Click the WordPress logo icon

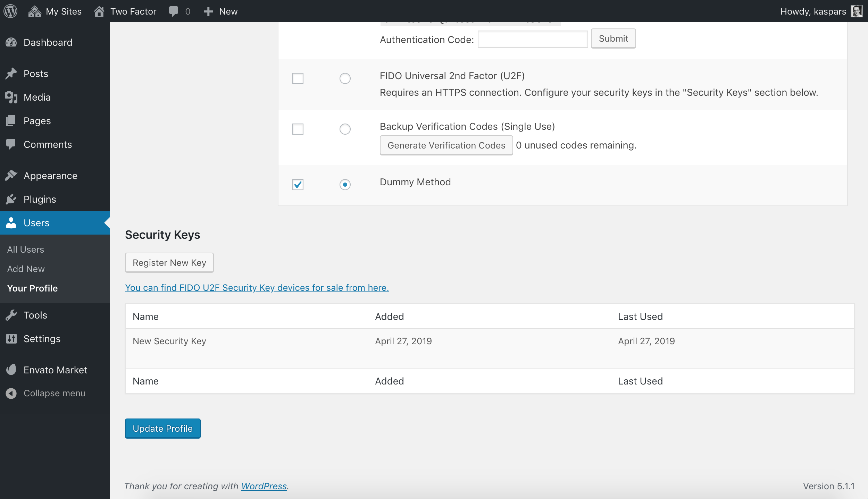click(11, 11)
